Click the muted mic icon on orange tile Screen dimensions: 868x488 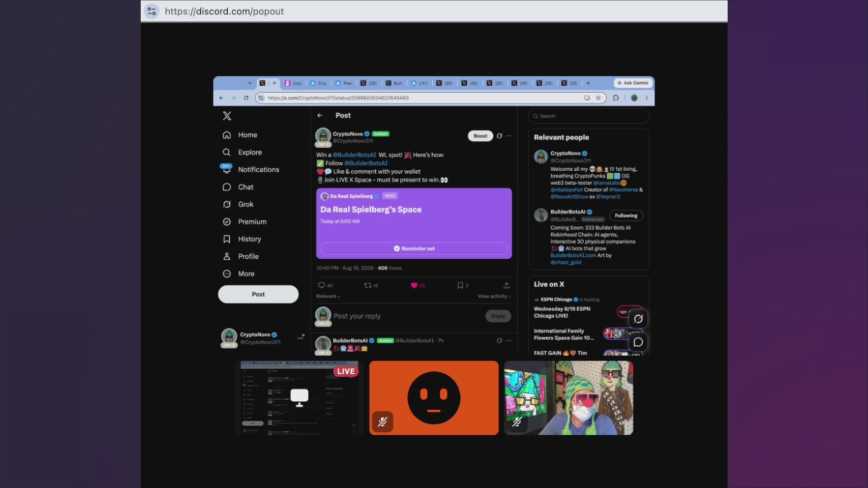[382, 422]
